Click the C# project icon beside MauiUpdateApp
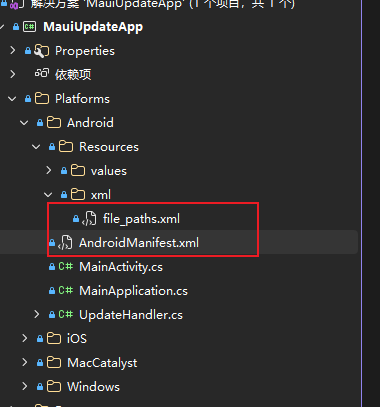The height and width of the screenshot is (407, 380). pyautogui.click(x=29, y=27)
